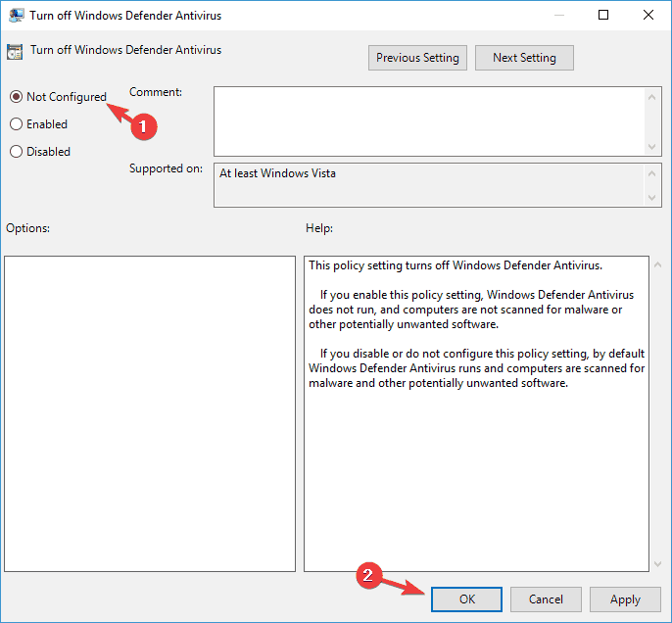Image resolution: width=672 pixels, height=623 pixels.
Task: Close the dialog with the X button
Action: [x=648, y=16]
